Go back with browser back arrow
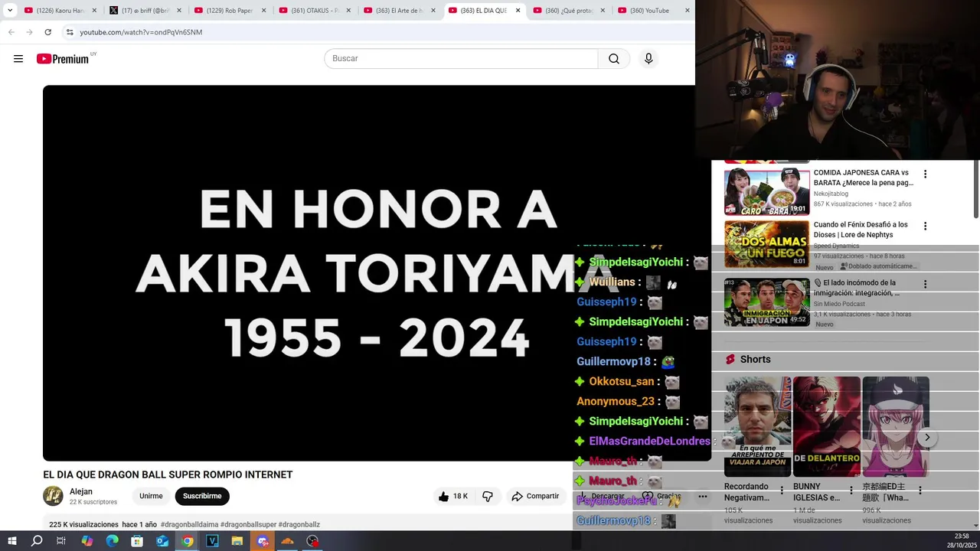Viewport: 980px width, 551px height. (11, 32)
